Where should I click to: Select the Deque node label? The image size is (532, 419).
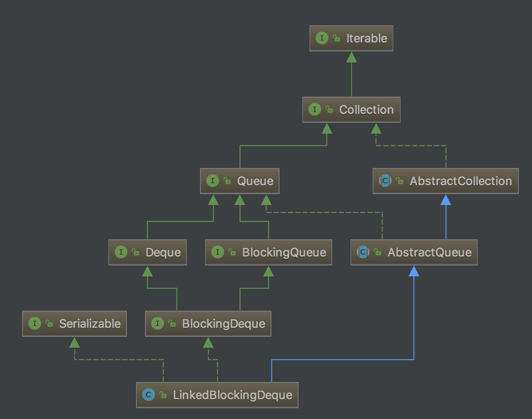click(x=163, y=252)
